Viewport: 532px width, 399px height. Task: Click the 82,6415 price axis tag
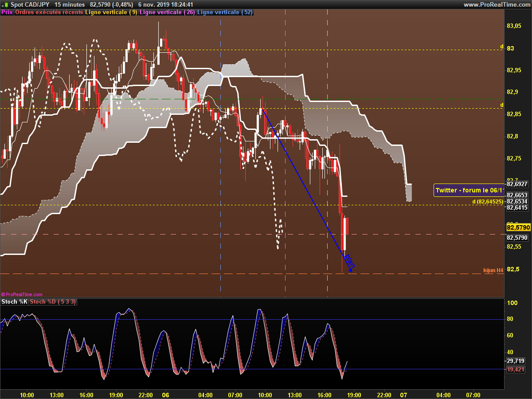coord(517,207)
